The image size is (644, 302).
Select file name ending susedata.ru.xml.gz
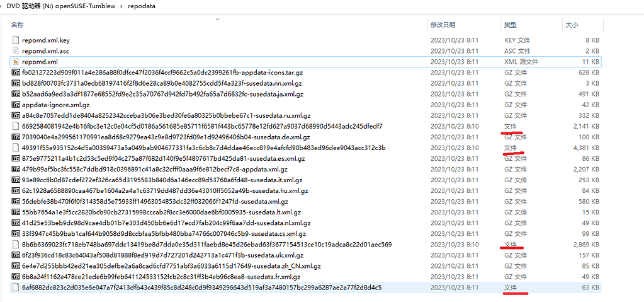166,115
